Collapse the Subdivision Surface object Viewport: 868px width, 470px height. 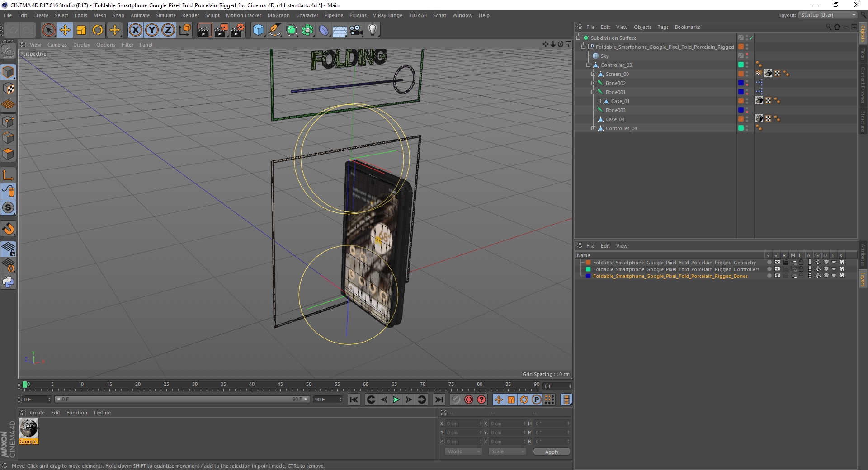click(578, 38)
